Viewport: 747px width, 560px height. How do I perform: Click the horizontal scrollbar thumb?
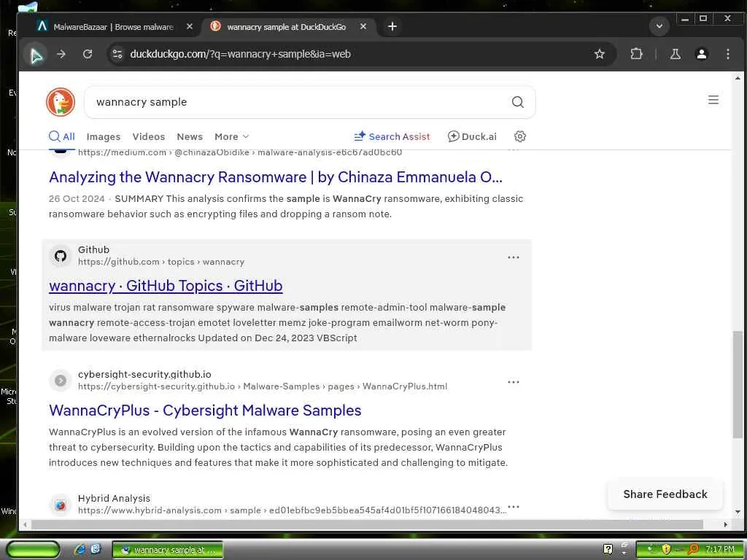click(367, 524)
